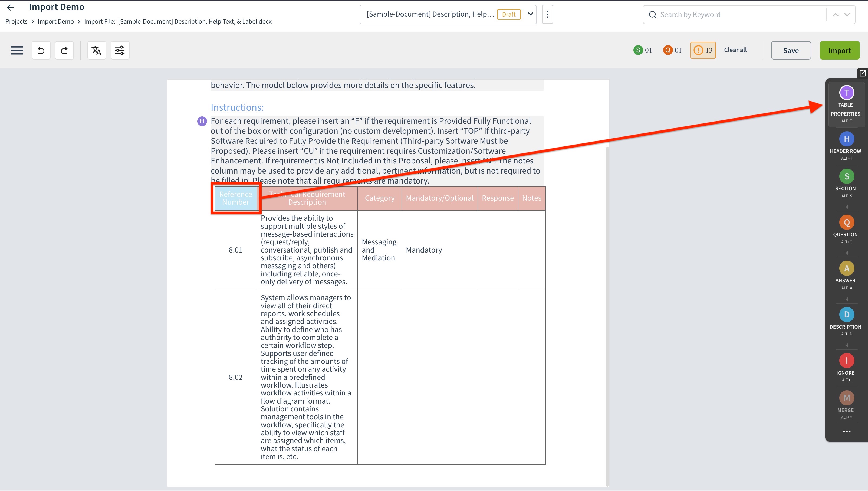Click the green Import button
The height and width of the screenshot is (491, 868).
(x=839, y=51)
